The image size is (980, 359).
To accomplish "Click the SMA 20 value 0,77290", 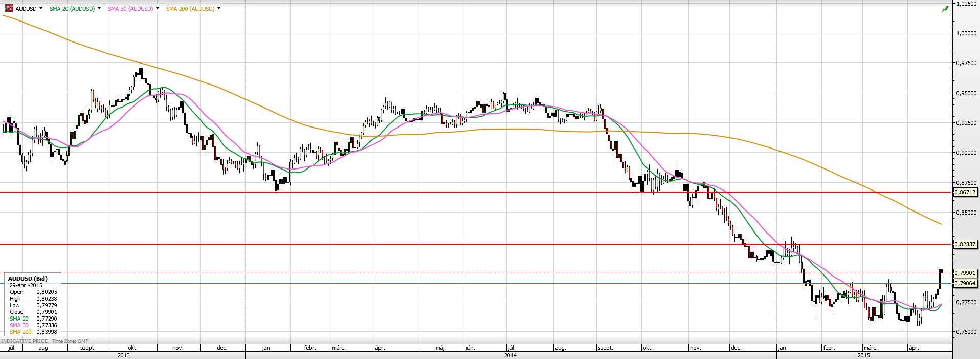I will coord(47,319).
